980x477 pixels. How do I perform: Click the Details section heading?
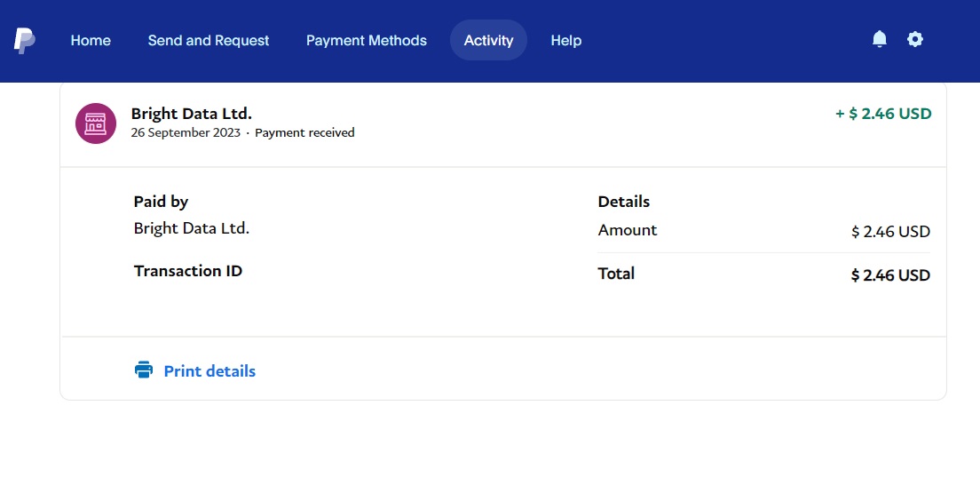(x=624, y=202)
